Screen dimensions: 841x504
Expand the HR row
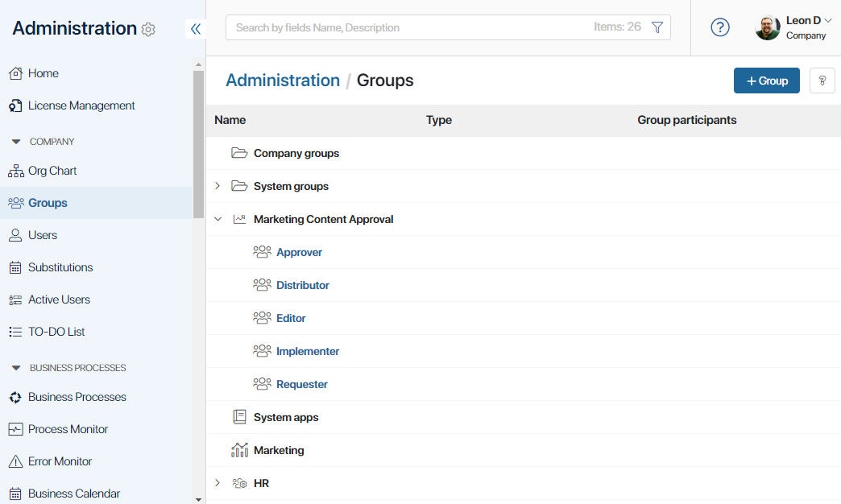pos(217,483)
